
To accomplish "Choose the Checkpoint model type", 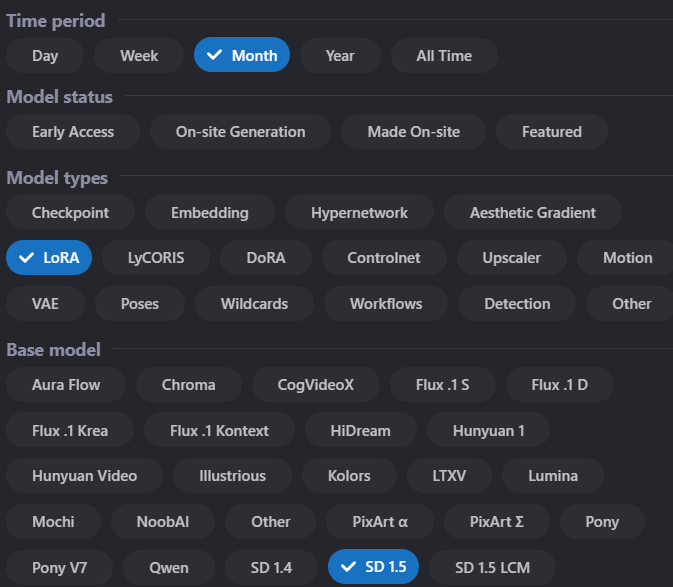I will pyautogui.click(x=70, y=212).
